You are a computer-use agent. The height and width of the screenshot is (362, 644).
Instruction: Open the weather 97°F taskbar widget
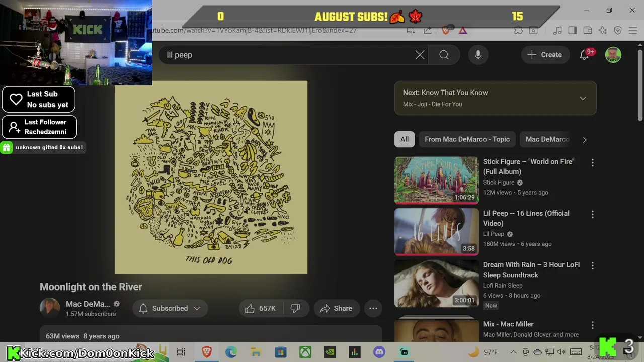pyautogui.click(x=483, y=352)
